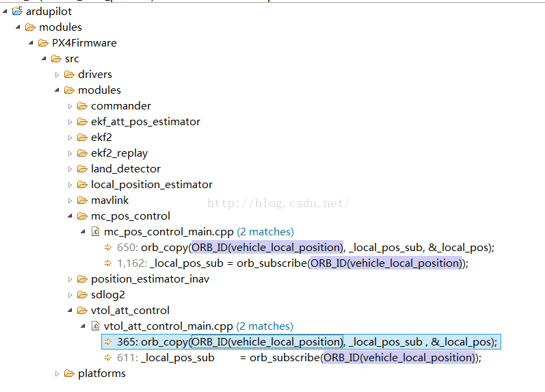Collapse the modules folder arrow under src
The image size is (545, 392).
coord(57,90)
